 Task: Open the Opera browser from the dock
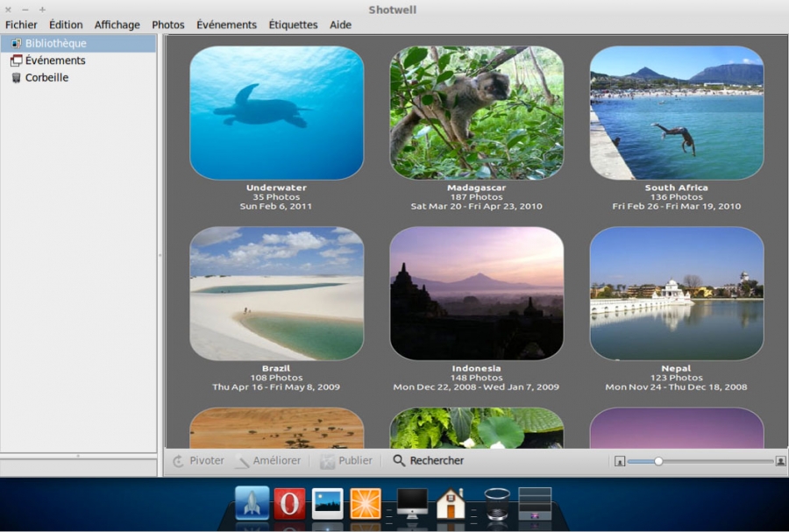[289, 503]
